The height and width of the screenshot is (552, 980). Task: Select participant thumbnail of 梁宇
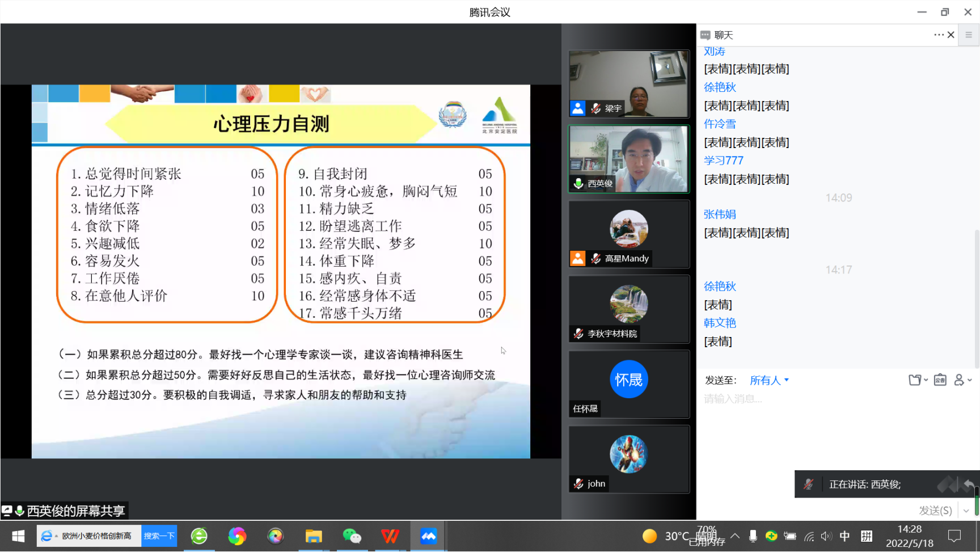(x=629, y=84)
